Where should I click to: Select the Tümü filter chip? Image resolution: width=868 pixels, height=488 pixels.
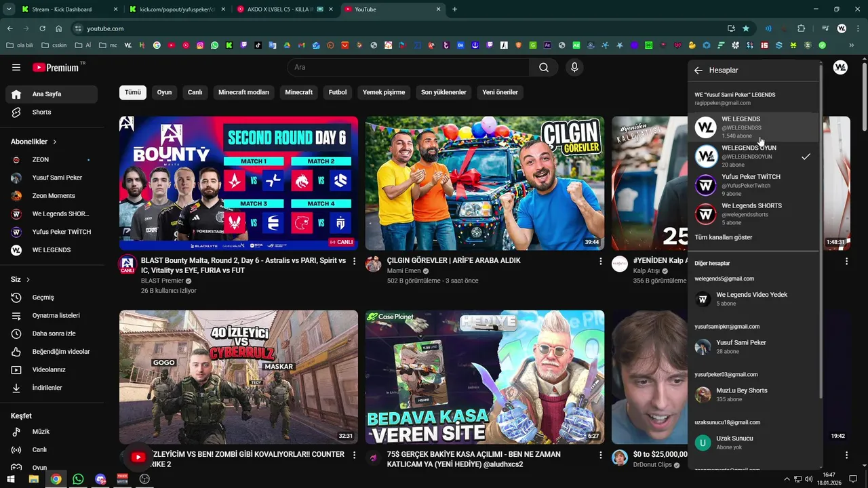pyautogui.click(x=133, y=93)
